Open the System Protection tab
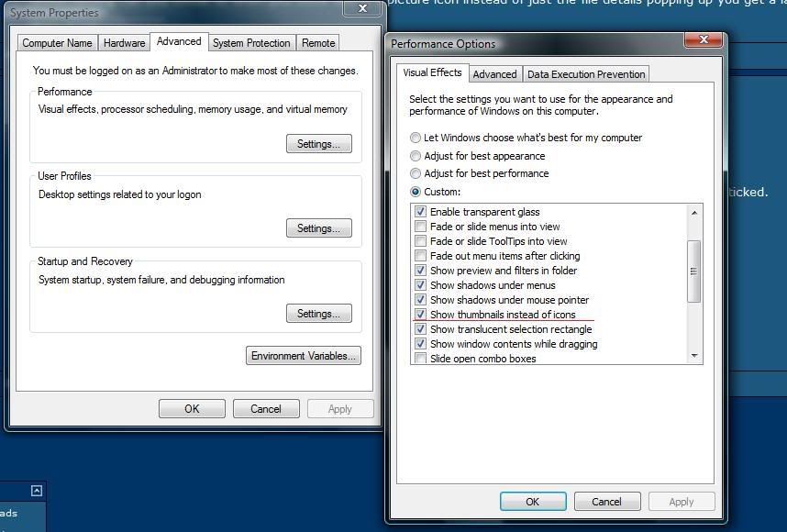 coord(251,43)
